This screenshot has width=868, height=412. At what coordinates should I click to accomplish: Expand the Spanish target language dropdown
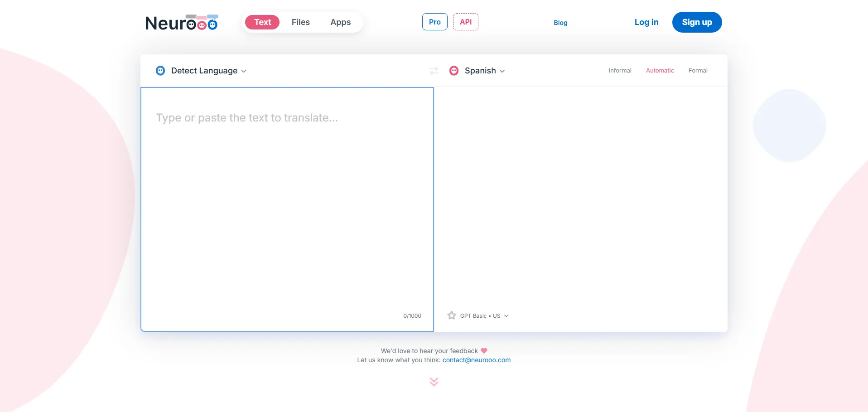(x=484, y=71)
